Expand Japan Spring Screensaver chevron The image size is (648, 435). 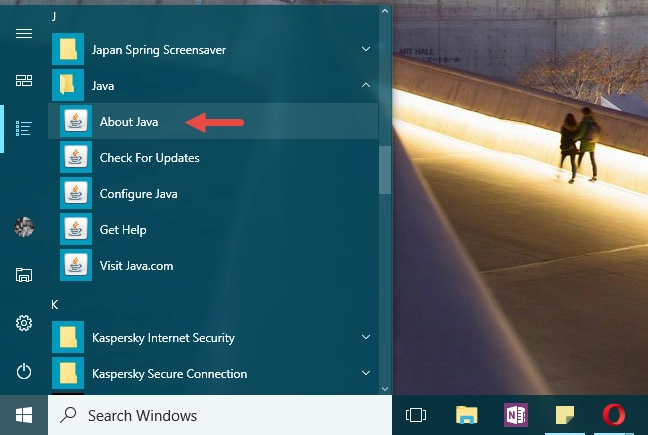click(x=366, y=49)
